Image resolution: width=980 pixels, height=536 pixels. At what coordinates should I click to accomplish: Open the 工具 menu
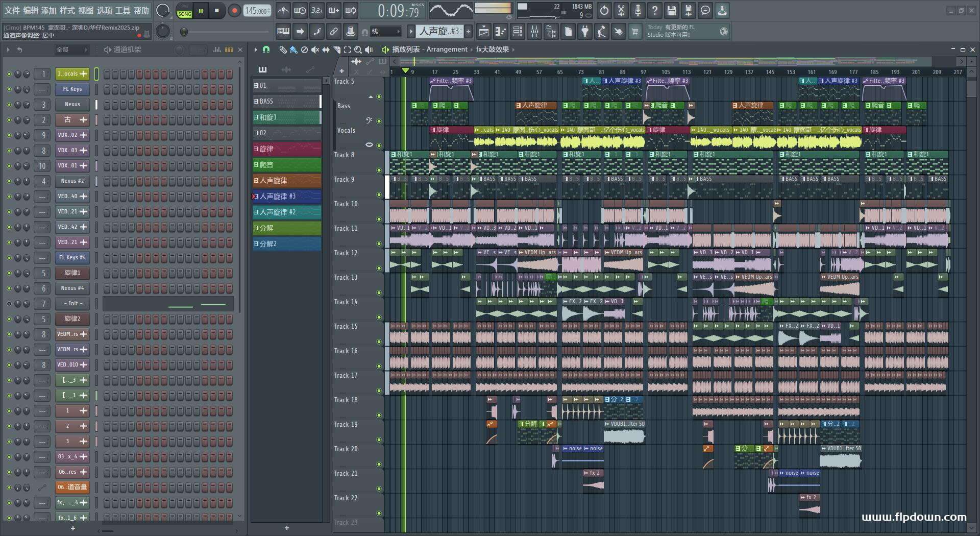coord(122,10)
